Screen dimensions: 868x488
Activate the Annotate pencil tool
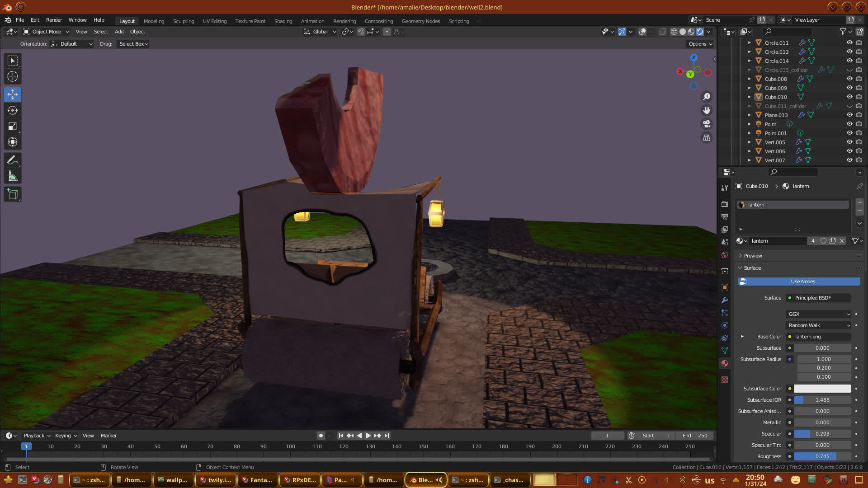pos(13,160)
